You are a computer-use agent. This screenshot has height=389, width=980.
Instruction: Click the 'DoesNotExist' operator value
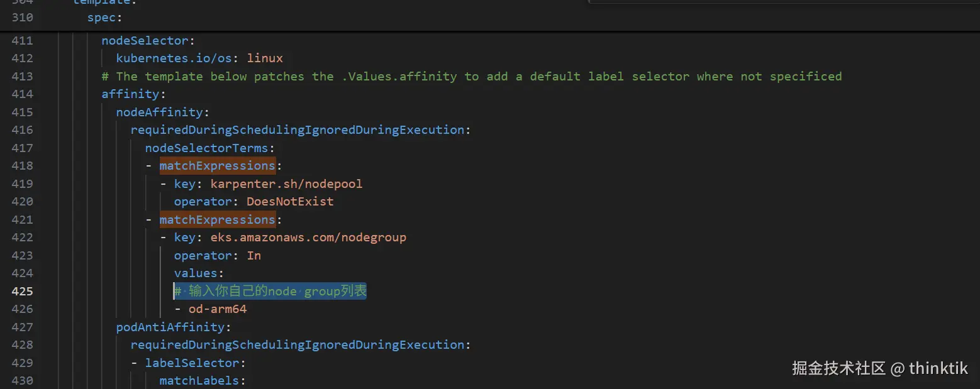[290, 202]
